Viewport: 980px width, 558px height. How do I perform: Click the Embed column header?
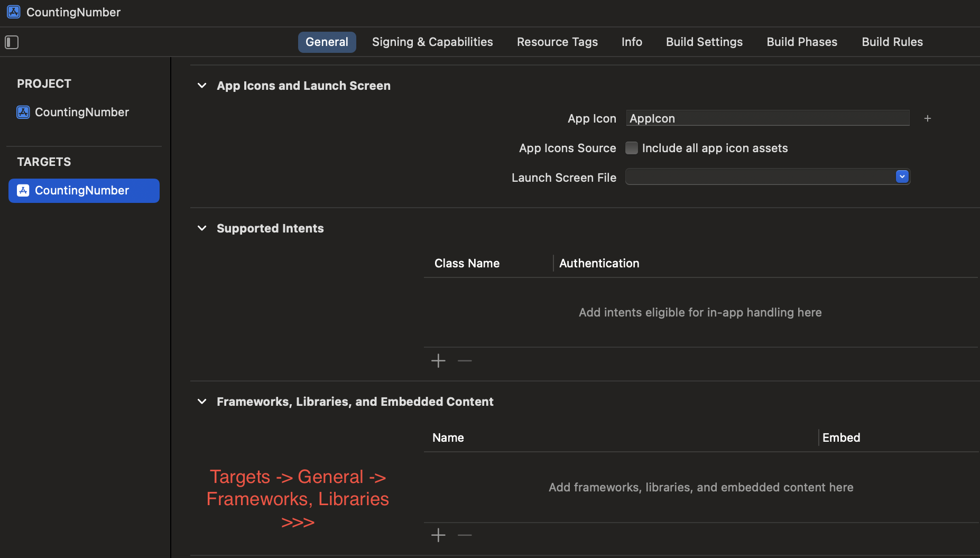pyautogui.click(x=841, y=438)
